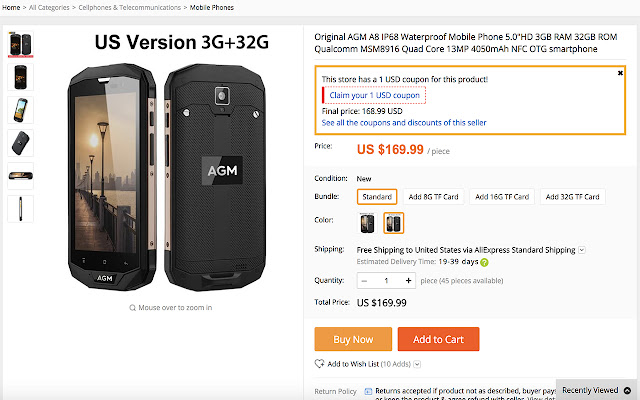
Task: Select the gold phone color swatch
Action: 394,223
